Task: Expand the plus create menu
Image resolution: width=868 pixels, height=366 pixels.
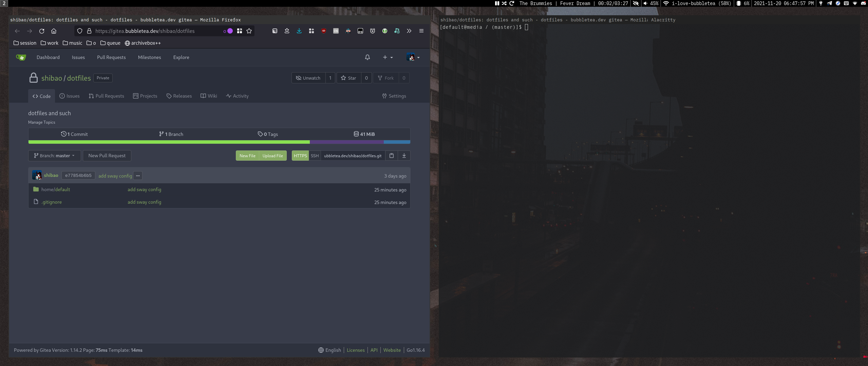Action: (388, 57)
